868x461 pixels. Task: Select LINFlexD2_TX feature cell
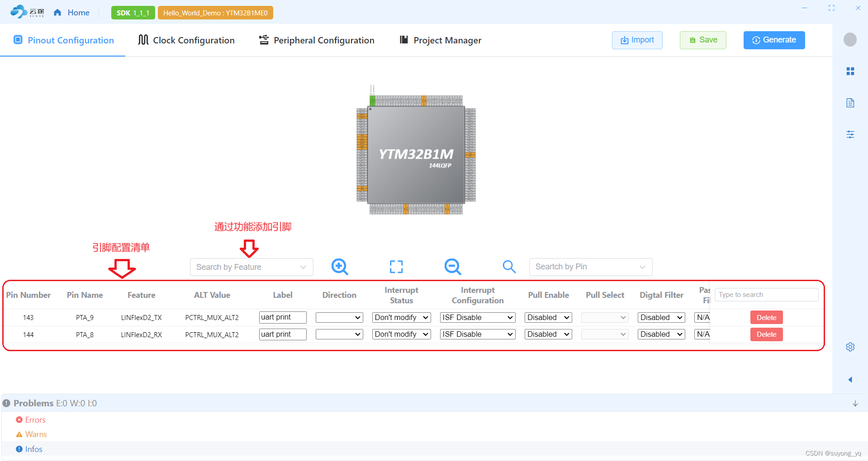142,318
